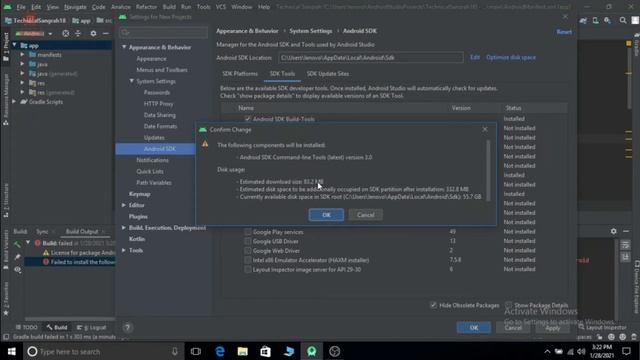Collapse the System Settings subtree
640x360 pixels.
131,81
